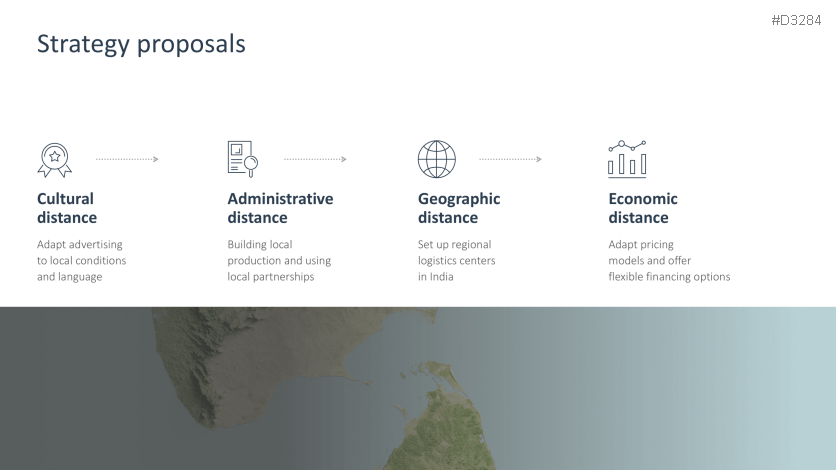The width and height of the screenshot is (836, 470).
Task: Select the bar chart trend icon
Action: (x=627, y=159)
